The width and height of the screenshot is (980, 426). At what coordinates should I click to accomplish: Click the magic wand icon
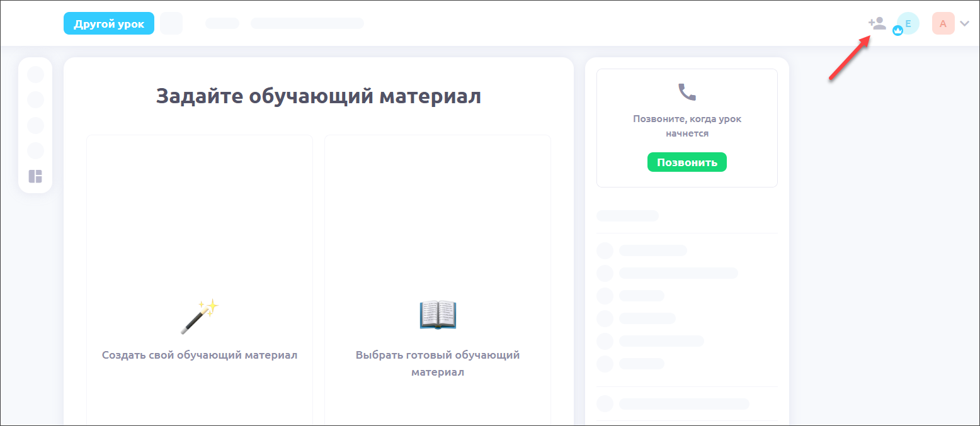[200, 316]
